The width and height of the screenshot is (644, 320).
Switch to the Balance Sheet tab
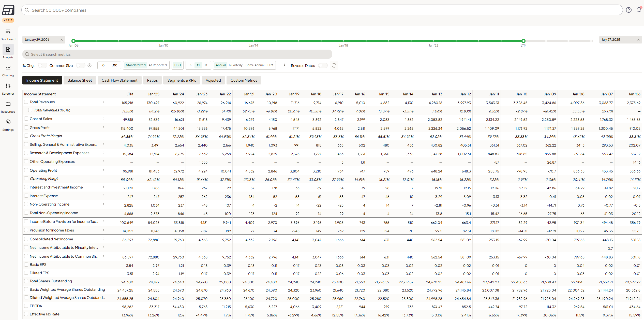[x=80, y=80]
